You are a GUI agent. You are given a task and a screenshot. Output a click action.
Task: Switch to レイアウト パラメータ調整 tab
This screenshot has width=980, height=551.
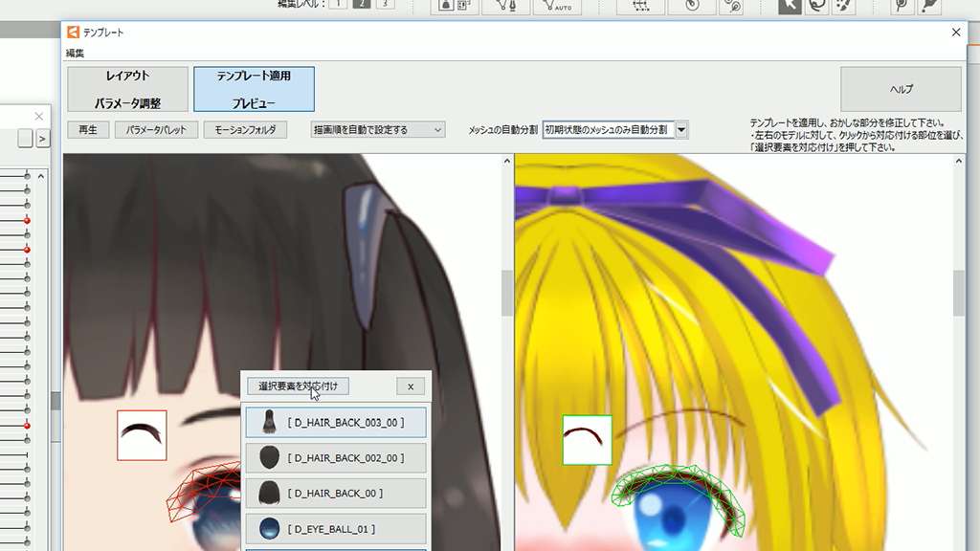[127, 89]
